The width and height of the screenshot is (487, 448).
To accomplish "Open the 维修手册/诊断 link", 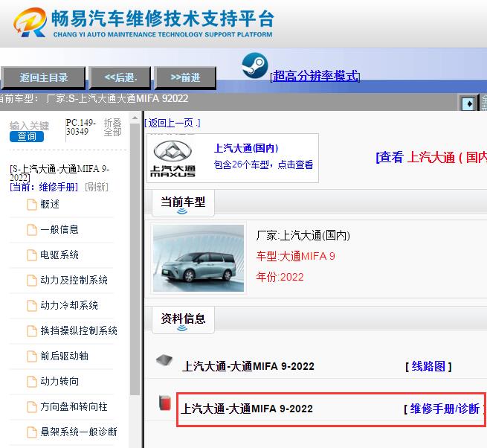I will coord(445,409).
